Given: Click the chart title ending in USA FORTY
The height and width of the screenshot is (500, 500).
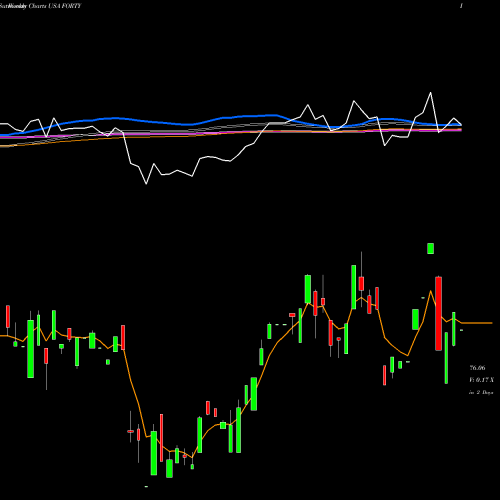Looking at the screenshot, I should [x=40, y=6].
